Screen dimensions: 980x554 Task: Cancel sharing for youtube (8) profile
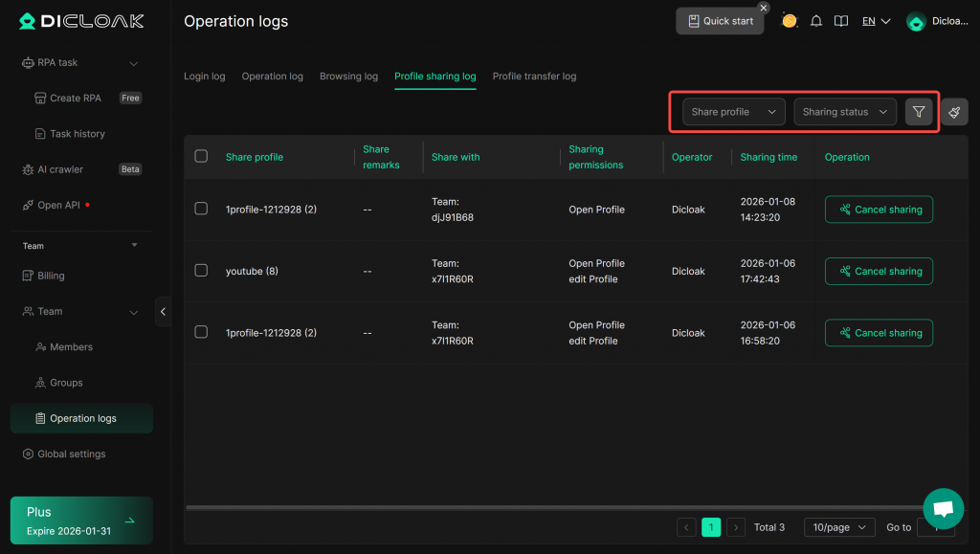pos(879,271)
